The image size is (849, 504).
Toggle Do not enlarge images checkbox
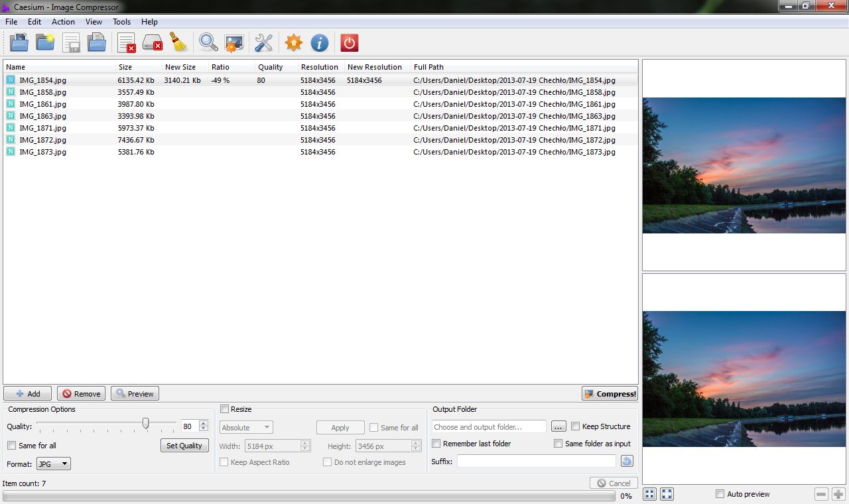[328, 462]
